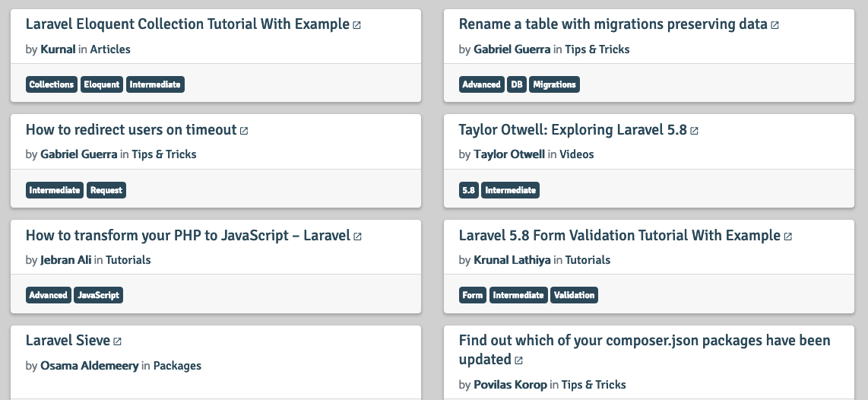The image size is (868, 400).
Task: Open the Videos category link
Action: (x=576, y=154)
